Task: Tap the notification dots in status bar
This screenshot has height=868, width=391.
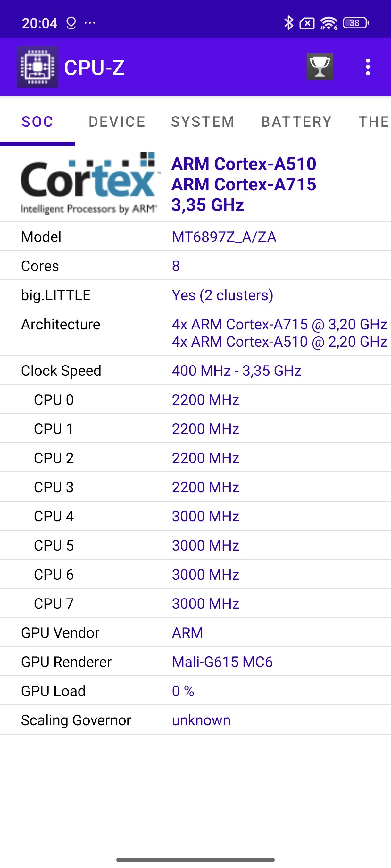Action: 90,23
